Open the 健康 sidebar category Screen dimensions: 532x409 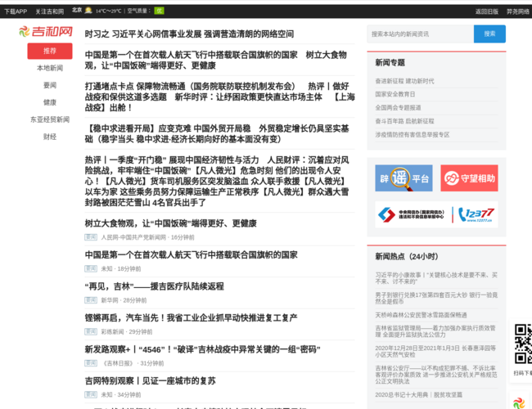point(50,102)
